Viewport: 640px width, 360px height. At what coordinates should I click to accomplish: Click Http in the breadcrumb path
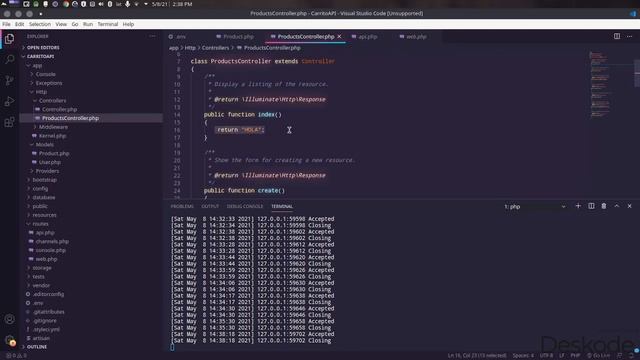[x=190, y=48]
